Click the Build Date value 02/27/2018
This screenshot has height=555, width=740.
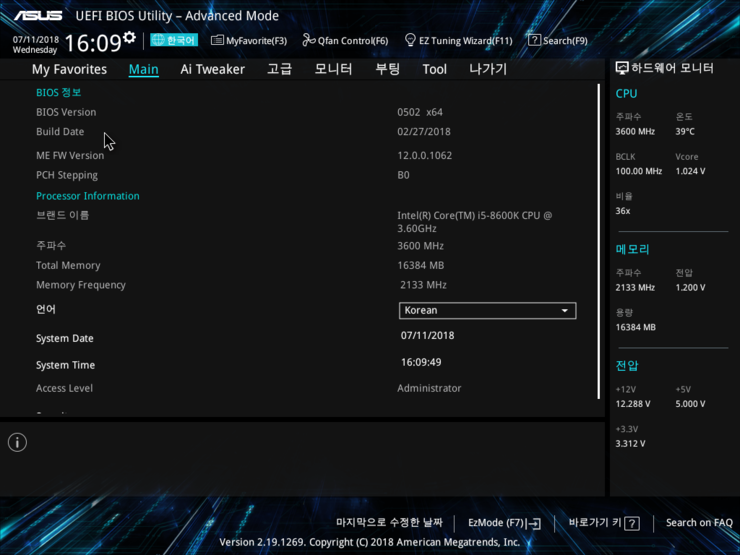click(424, 132)
